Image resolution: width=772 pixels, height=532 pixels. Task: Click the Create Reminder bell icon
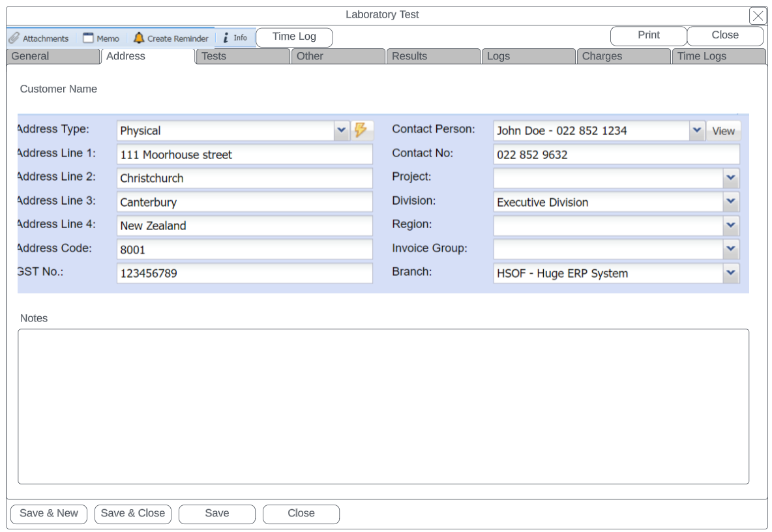click(139, 38)
